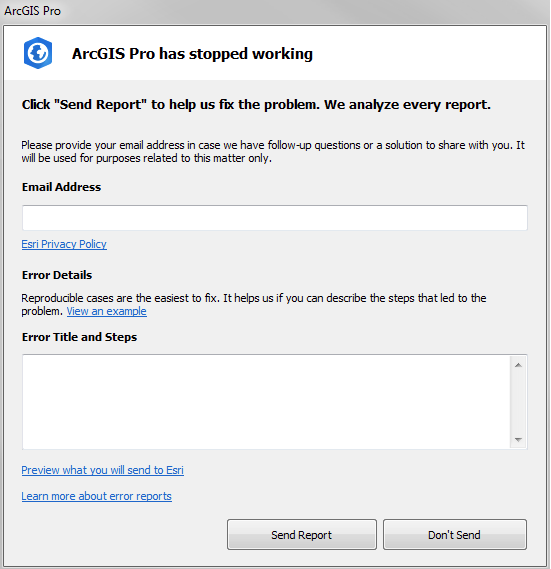Click the steps box scrollbar track
Image resolution: width=551 pixels, height=569 pixels.
518,402
